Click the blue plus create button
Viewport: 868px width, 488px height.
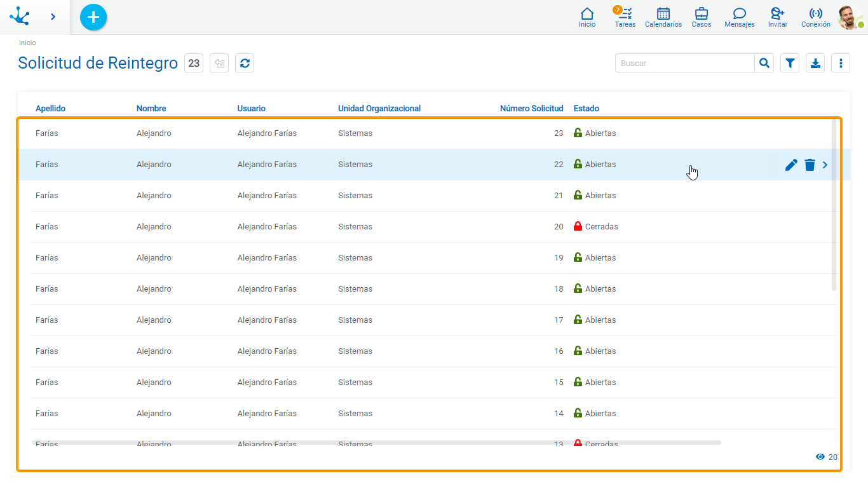tap(93, 17)
